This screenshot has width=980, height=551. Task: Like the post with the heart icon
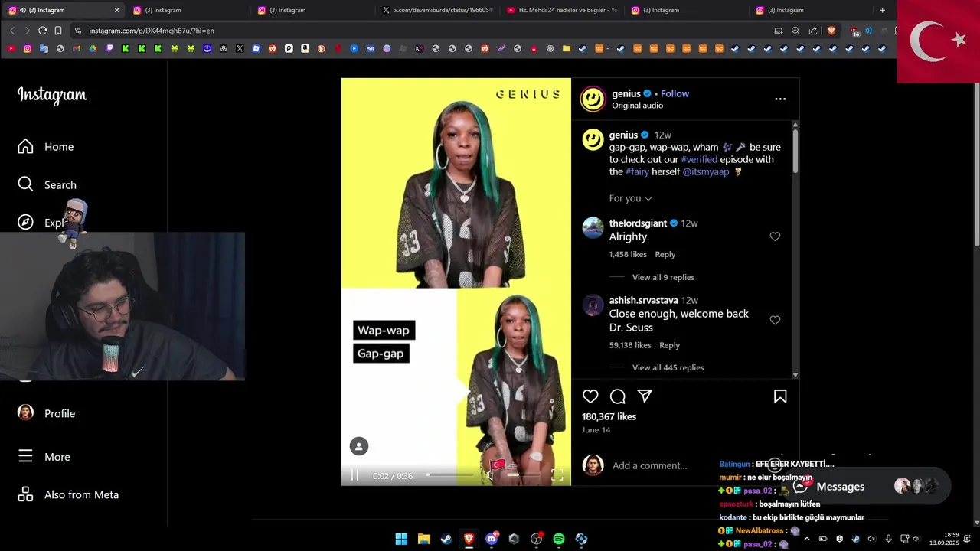[590, 396]
